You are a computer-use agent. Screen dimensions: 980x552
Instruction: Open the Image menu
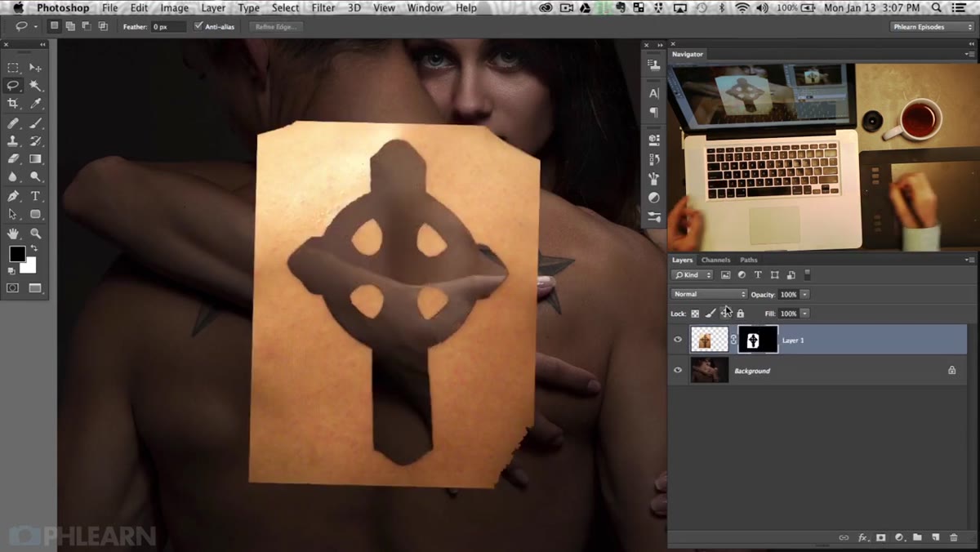174,7
